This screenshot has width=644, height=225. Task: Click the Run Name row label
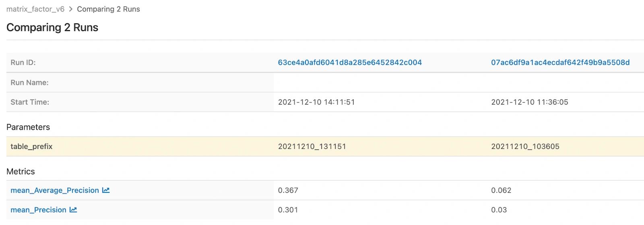[29, 83]
